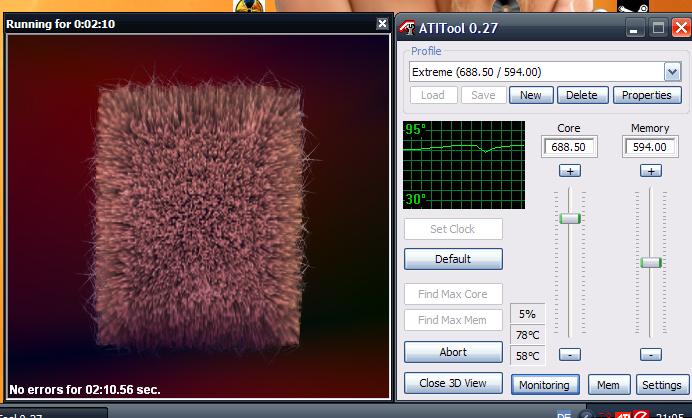
Task: Open the Mem button panel
Action: tap(608, 385)
